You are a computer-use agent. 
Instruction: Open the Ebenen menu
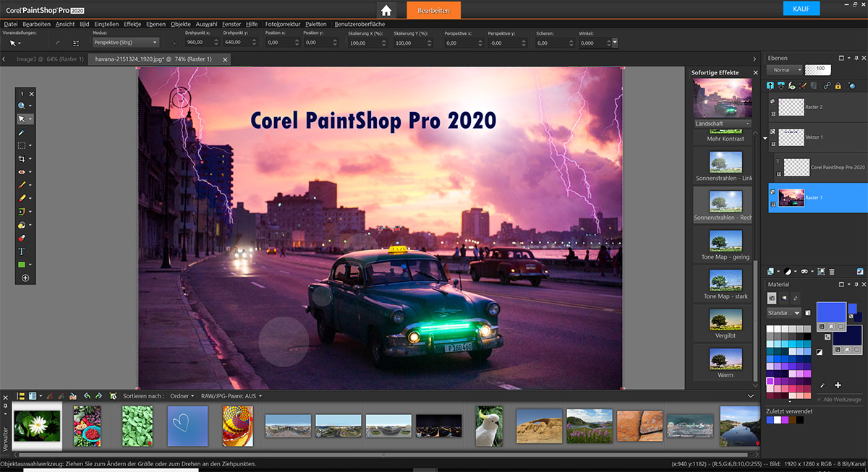(x=156, y=24)
